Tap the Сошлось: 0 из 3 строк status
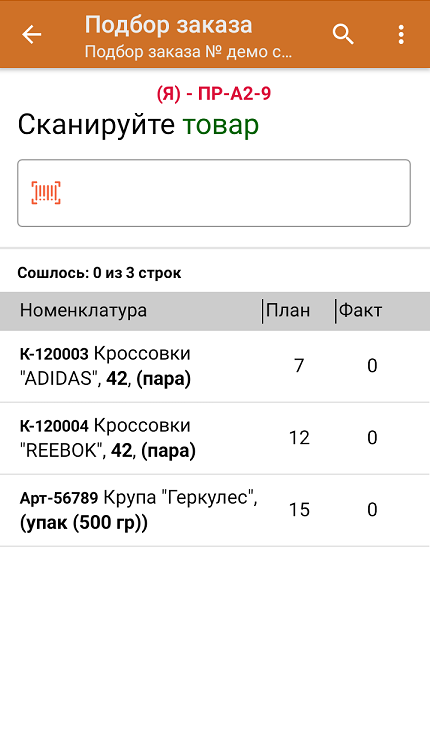The width and height of the screenshot is (430, 740). (x=99, y=273)
